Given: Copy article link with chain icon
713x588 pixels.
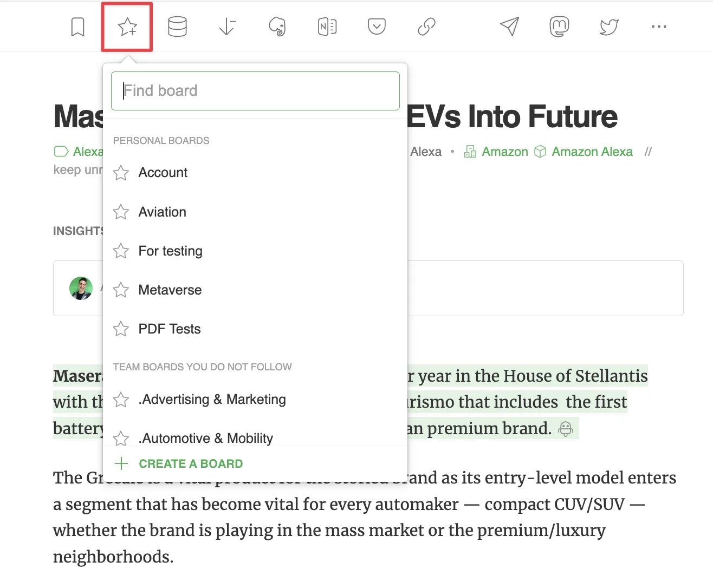Looking at the screenshot, I should pyautogui.click(x=426, y=27).
